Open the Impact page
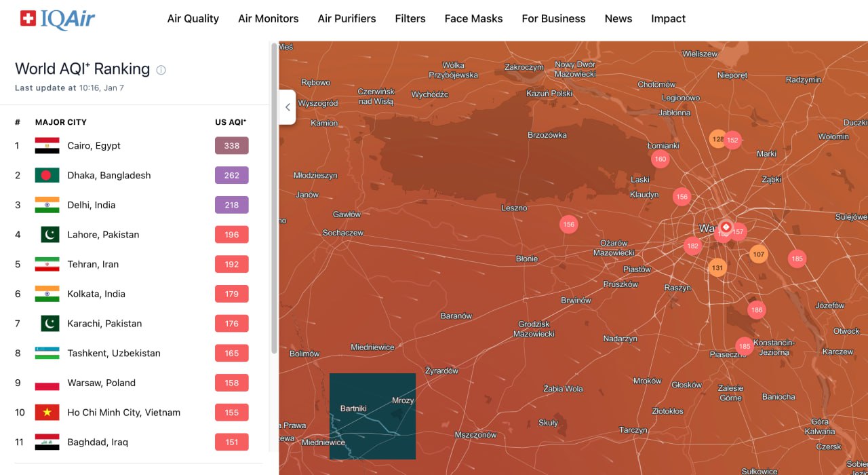 (x=669, y=19)
